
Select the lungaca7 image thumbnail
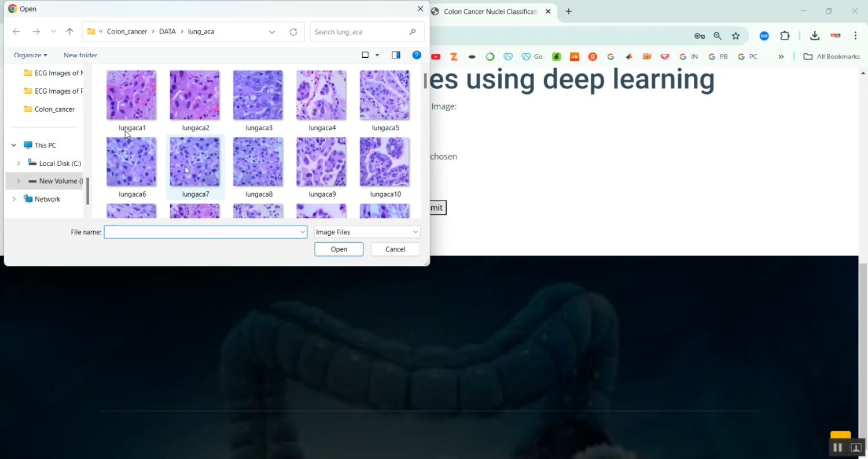pos(194,162)
